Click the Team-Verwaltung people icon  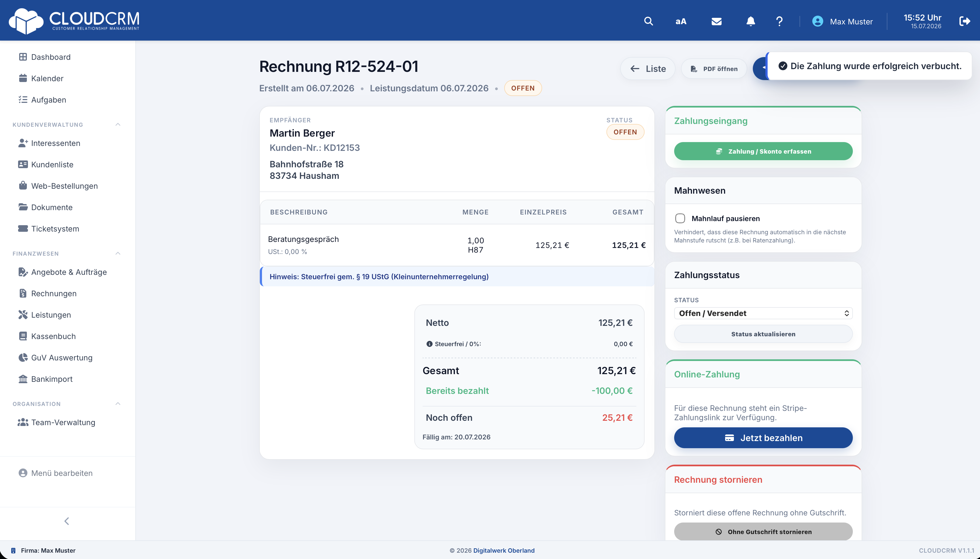pyautogui.click(x=23, y=422)
